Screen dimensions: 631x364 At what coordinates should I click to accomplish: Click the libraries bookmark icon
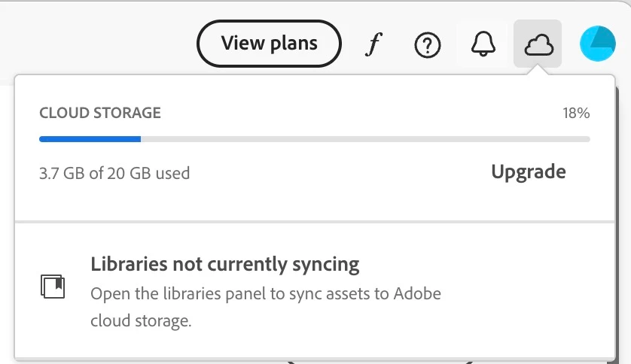pos(53,286)
